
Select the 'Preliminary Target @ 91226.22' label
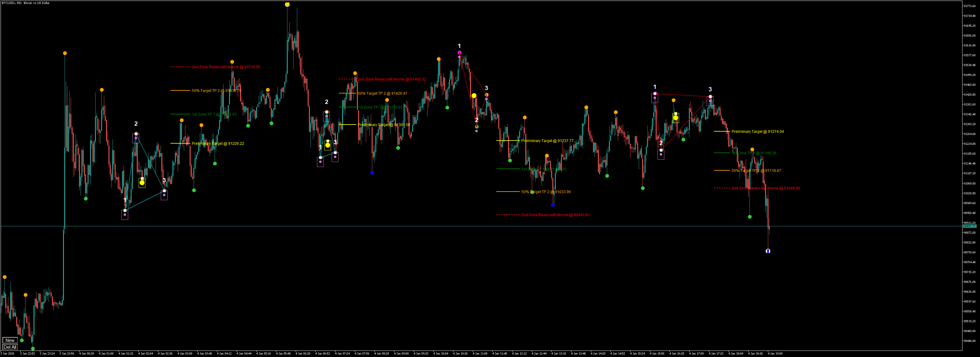pos(218,144)
